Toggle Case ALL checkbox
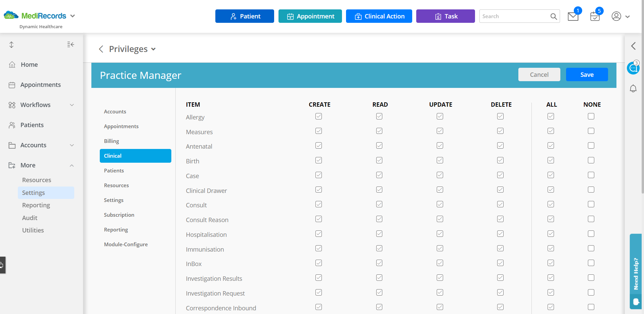The image size is (644, 314). pyautogui.click(x=551, y=175)
